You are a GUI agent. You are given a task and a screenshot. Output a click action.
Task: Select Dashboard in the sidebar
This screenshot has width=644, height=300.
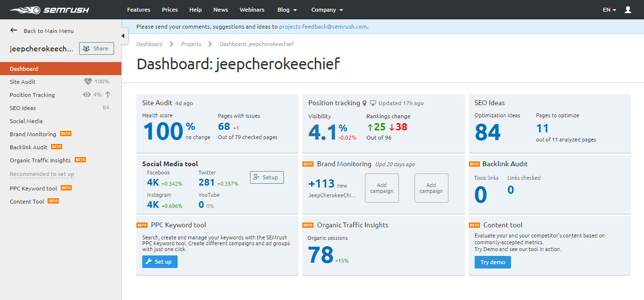click(61, 69)
